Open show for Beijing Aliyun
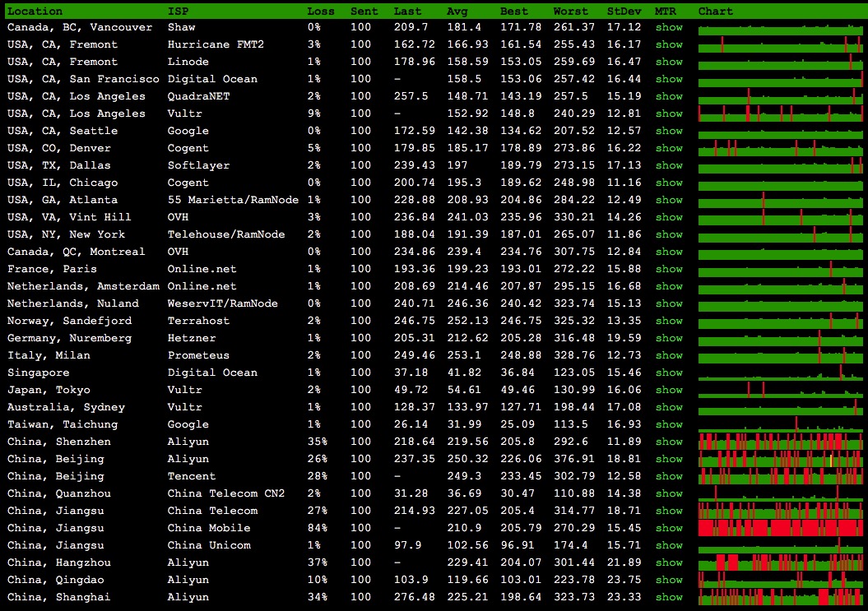This screenshot has width=868, height=611. (x=669, y=459)
